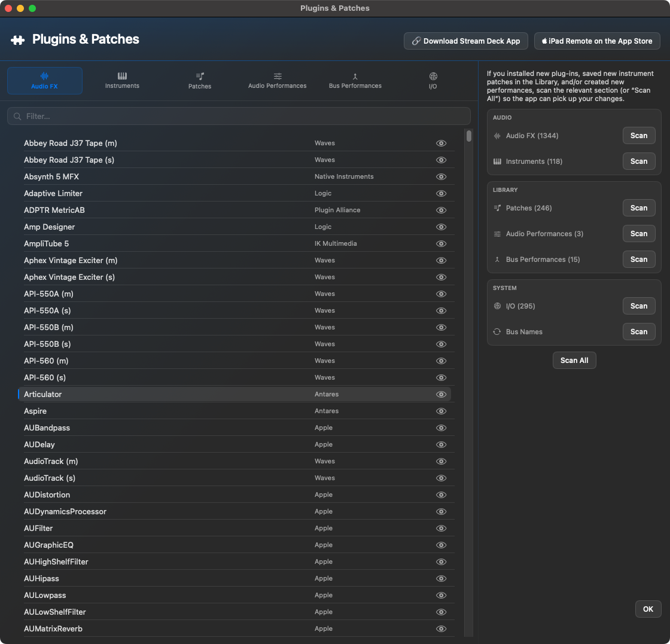
Task: Click the sliders icon beside Audio Performances (3)
Action: [497, 234]
